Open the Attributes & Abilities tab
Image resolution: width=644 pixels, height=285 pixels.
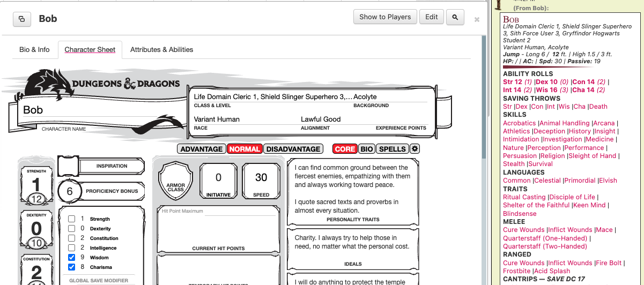point(161,49)
